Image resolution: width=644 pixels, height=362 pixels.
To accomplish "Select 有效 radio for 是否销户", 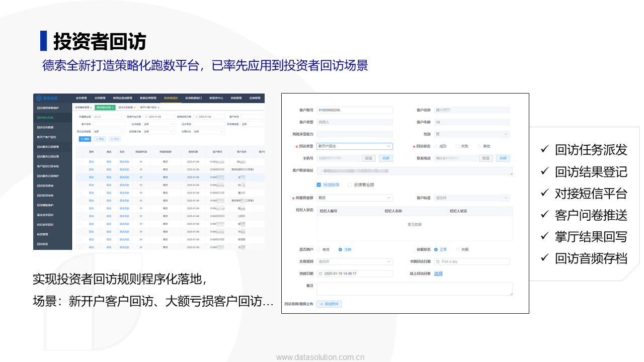I will [318, 249].
